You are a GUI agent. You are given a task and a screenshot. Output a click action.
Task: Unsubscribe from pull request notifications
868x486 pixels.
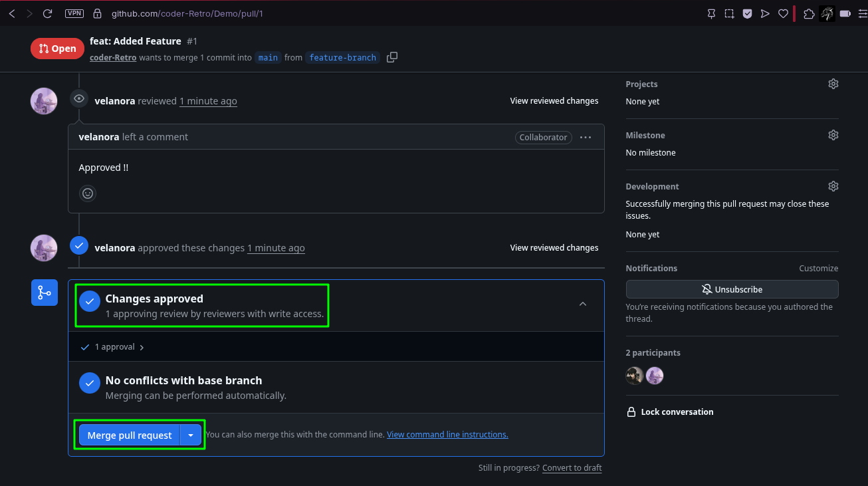point(732,289)
